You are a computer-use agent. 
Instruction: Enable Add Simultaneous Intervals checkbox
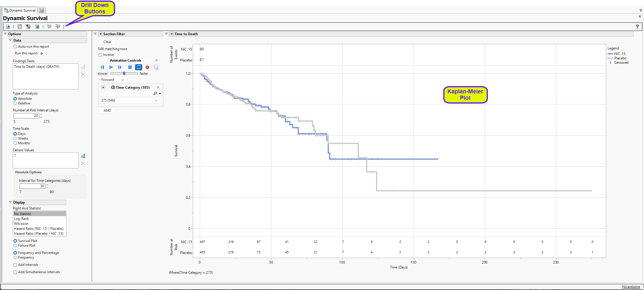click(x=15, y=272)
